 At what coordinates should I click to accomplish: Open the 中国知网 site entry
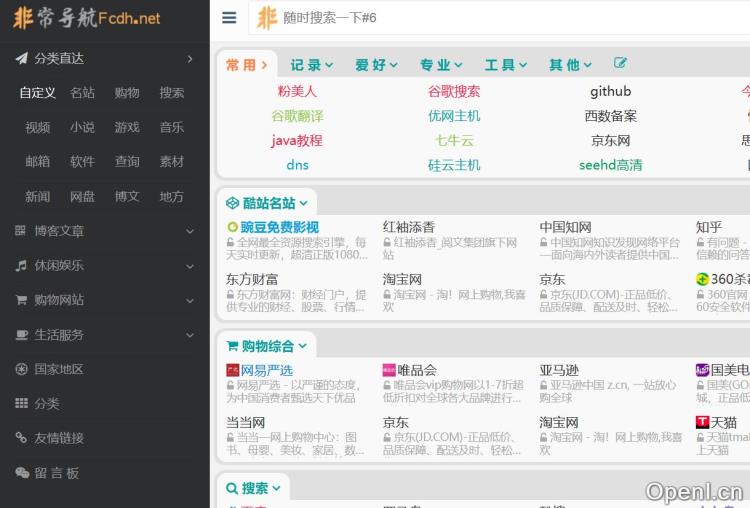(565, 227)
